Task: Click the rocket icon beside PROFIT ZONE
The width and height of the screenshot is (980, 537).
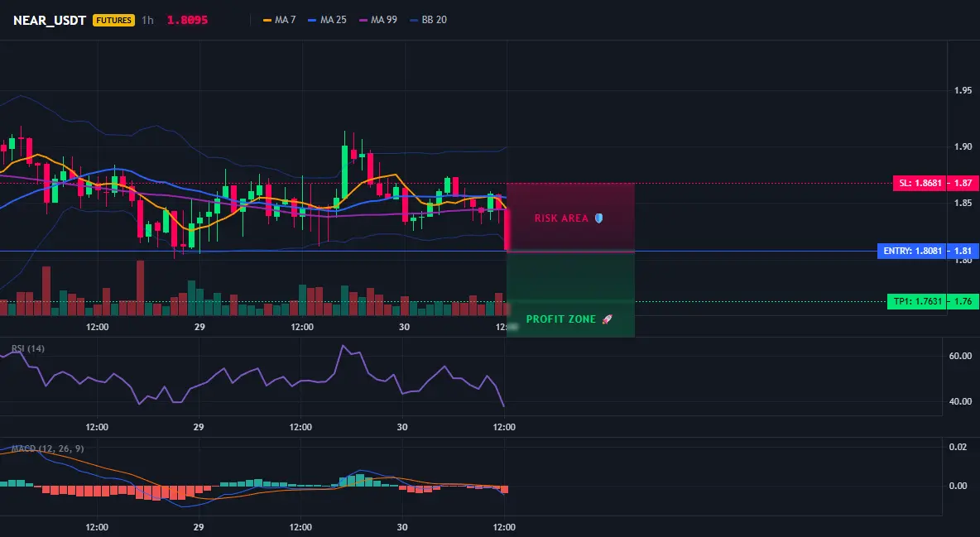Action: [x=607, y=319]
